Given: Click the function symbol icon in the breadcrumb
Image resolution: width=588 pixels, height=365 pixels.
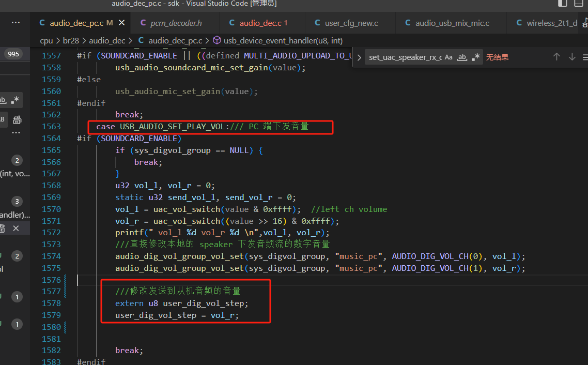Looking at the screenshot, I should 216,40.
